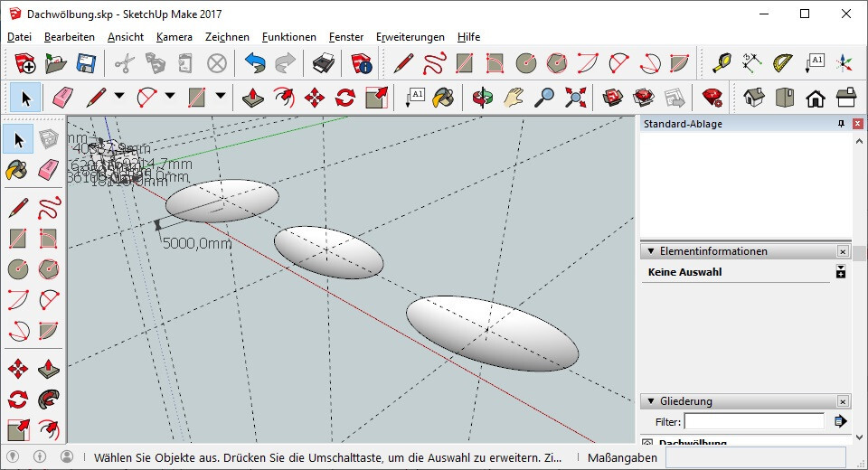The image size is (868, 470).
Task: Click the 5000,0mm dimension label
Action: point(197,243)
